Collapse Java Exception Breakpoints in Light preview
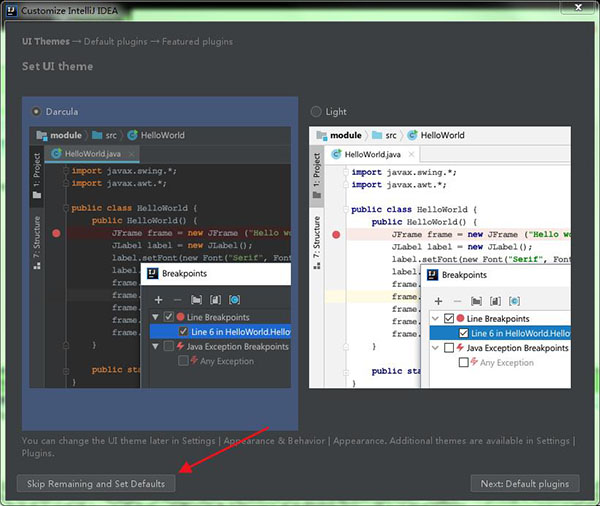The width and height of the screenshot is (600, 506). pos(436,348)
